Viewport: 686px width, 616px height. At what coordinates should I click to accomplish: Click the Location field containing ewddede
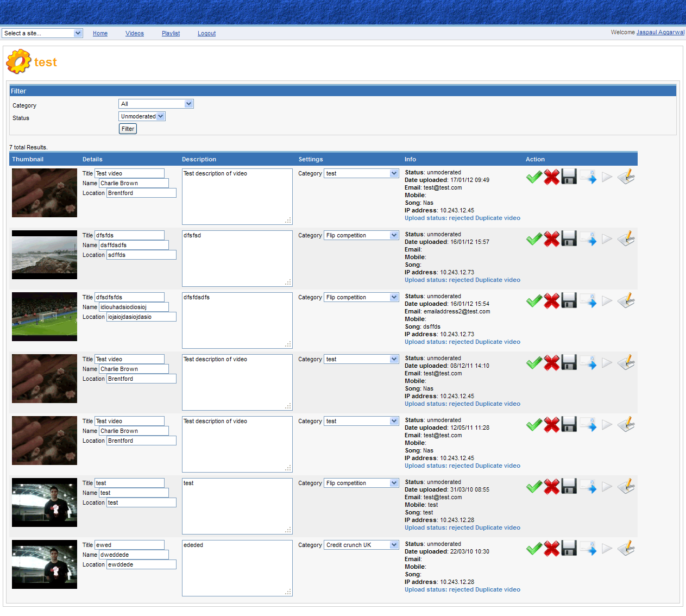click(x=141, y=564)
